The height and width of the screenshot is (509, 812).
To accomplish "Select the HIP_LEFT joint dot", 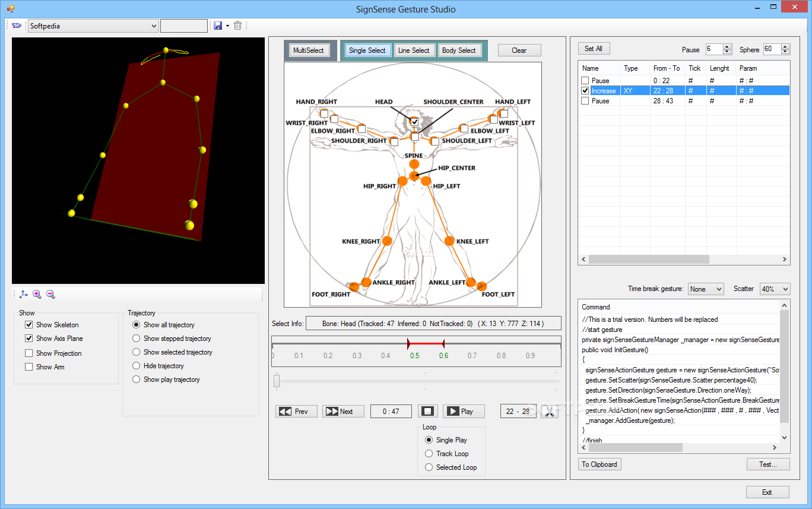I will pos(426,181).
